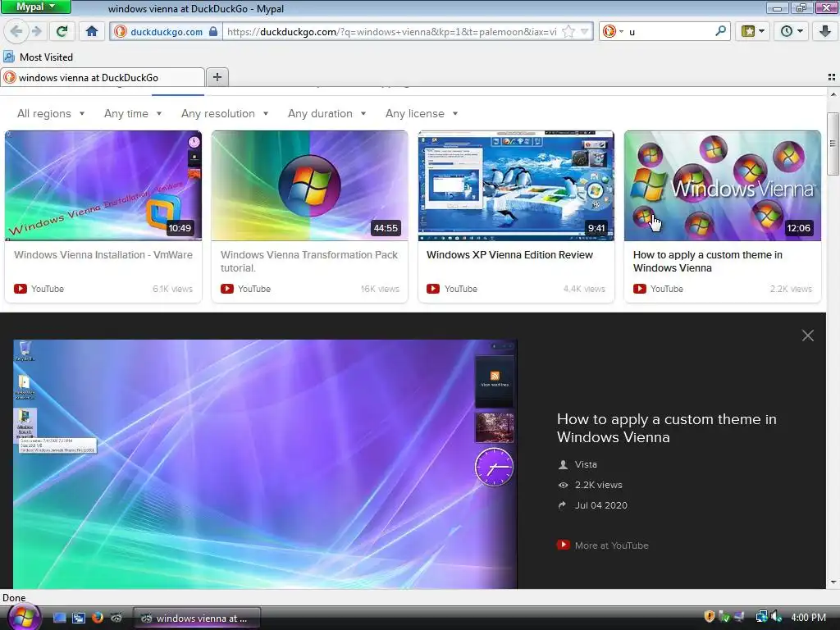This screenshot has height=630, width=840.
Task: Open the Windows Start orb
Action: [x=23, y=617]
